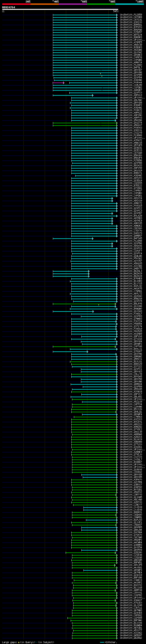Click the short cyan alignment bar for A9PG13
This screenshot has width=146, height=644.
[x=73, y=95]
